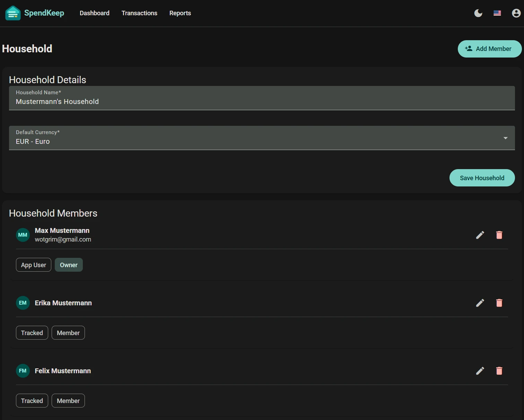Viewport: 524px width, 420px height.
Task: Click into the Household Name input field
Action: tap(262, 98)
